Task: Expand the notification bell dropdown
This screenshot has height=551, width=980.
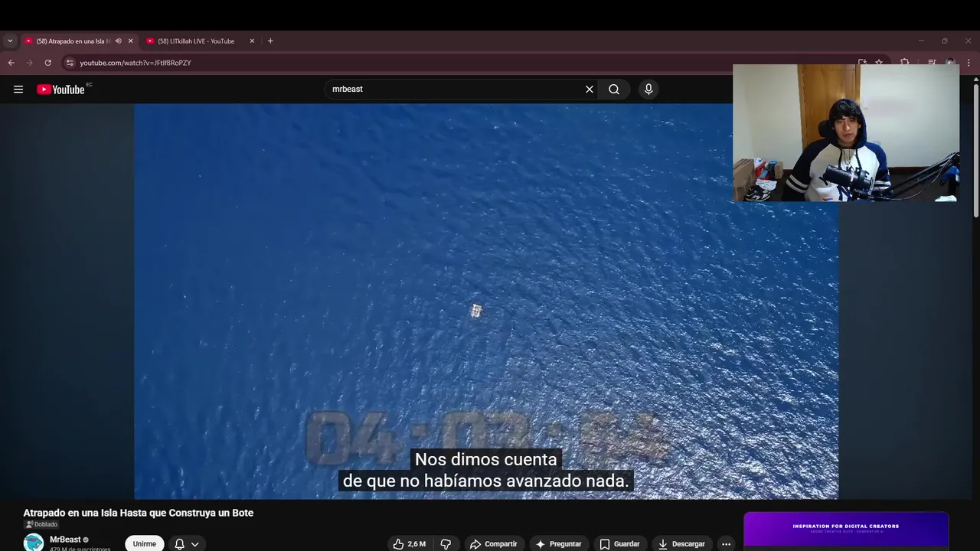Action: pyautogui.click(x=187, y=544)
